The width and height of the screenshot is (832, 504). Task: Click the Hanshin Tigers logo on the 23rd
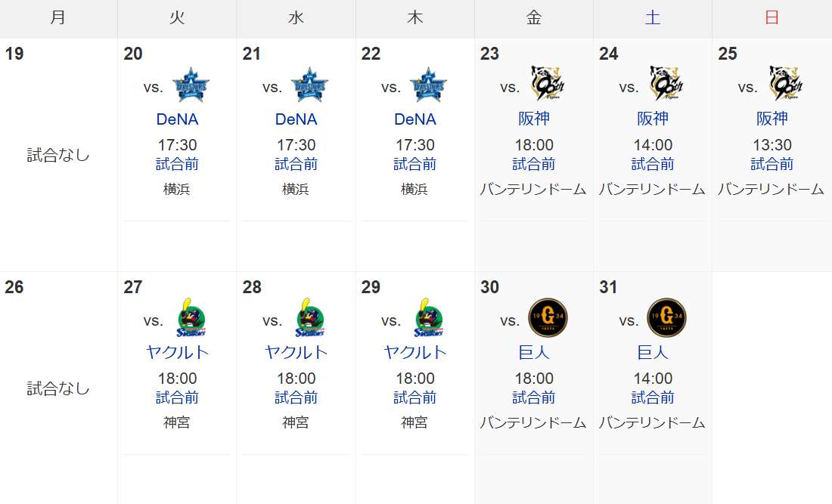tap(548, 83)
